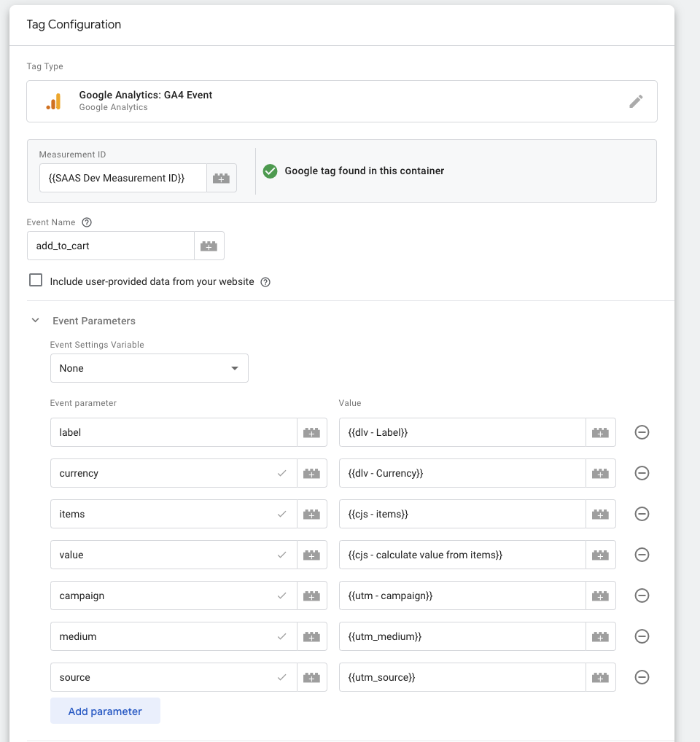
Task: Collapse the Event Parameters section
Action: point(36,321)
